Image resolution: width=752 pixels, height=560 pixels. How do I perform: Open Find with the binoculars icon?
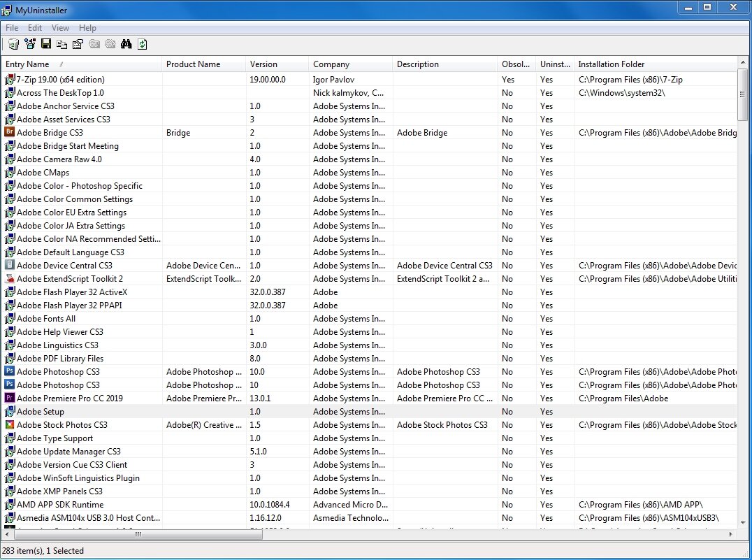pyautogui.click(x=126, y=44)
